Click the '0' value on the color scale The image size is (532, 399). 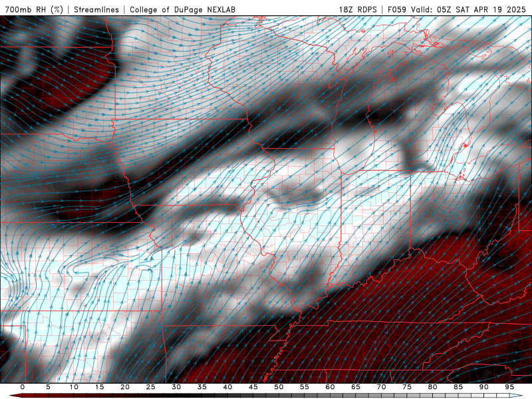23,387
